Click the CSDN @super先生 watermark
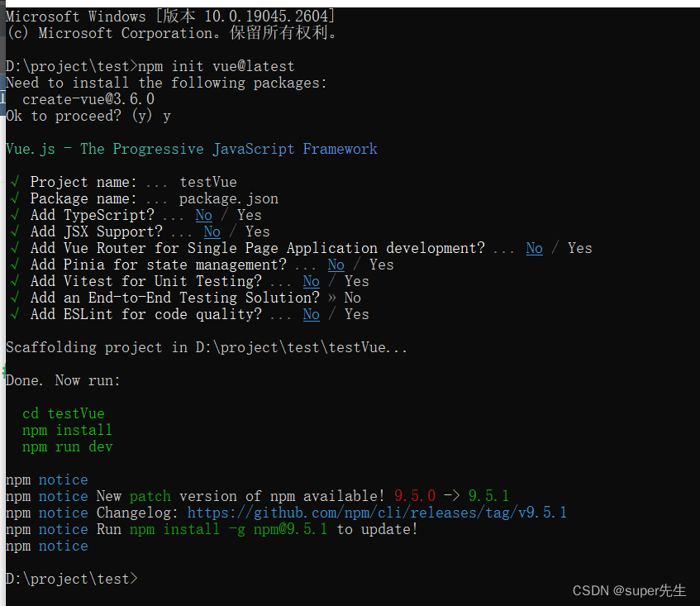700x606 pixels. [629, 590]
